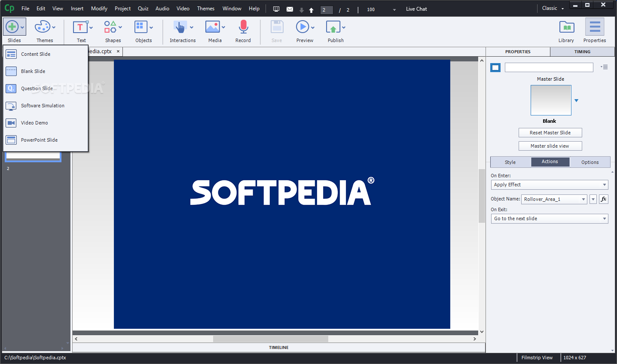This screenshot has width=617, height=364.
Task: Open the Objects toolbar icon
Action: point(141,27)
